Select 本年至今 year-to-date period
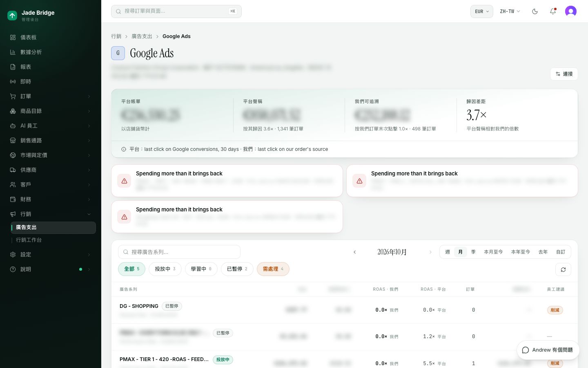The height and width of the screenshot is (368, 588). [x=521, y=252]
